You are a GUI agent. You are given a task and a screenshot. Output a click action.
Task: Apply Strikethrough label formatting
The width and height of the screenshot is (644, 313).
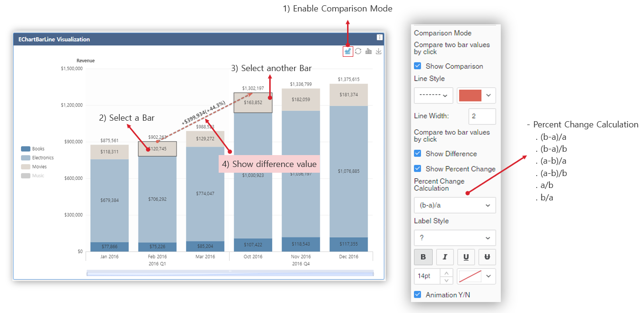[x=487, y=257]
